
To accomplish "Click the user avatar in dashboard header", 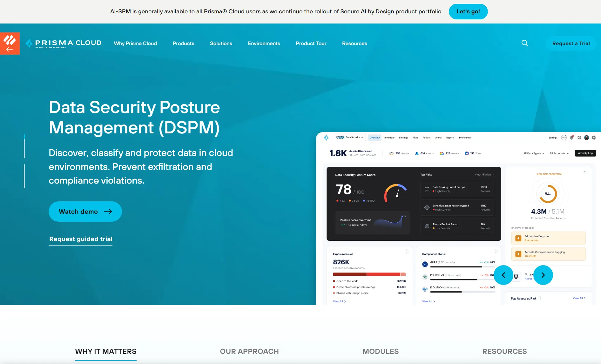I will point(586,138).
